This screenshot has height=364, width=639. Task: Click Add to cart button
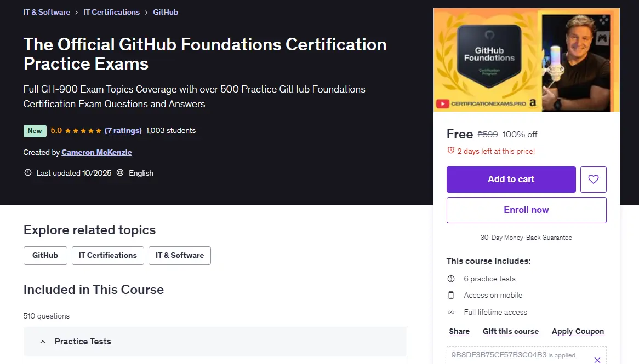pyautogui.click(x=511, y=179)
